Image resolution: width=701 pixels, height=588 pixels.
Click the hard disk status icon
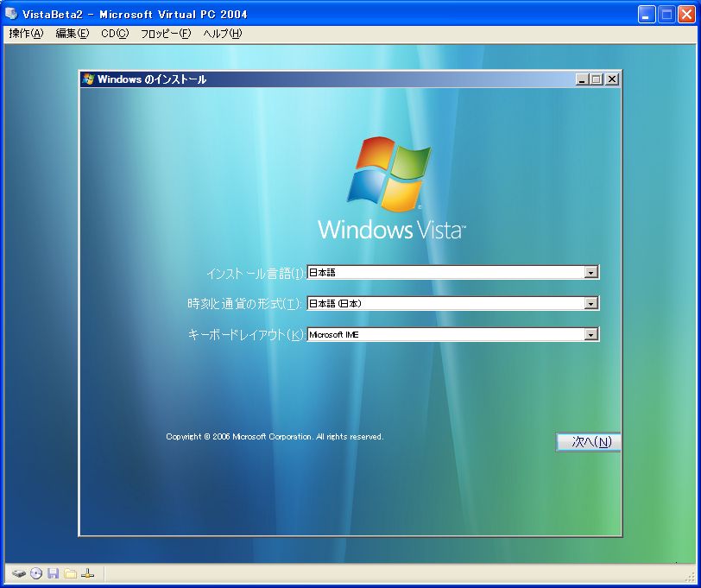point(19,573)
